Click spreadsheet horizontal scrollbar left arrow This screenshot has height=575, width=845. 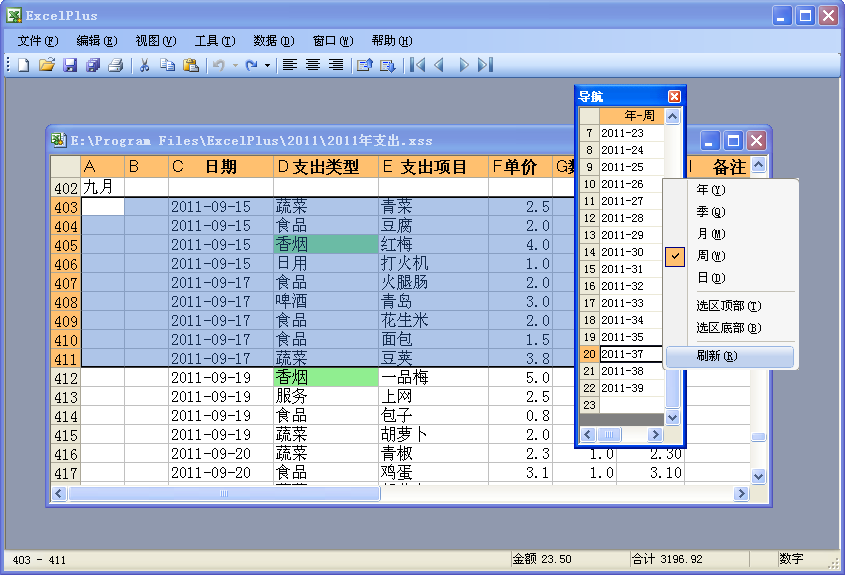[x=59, y=494]
